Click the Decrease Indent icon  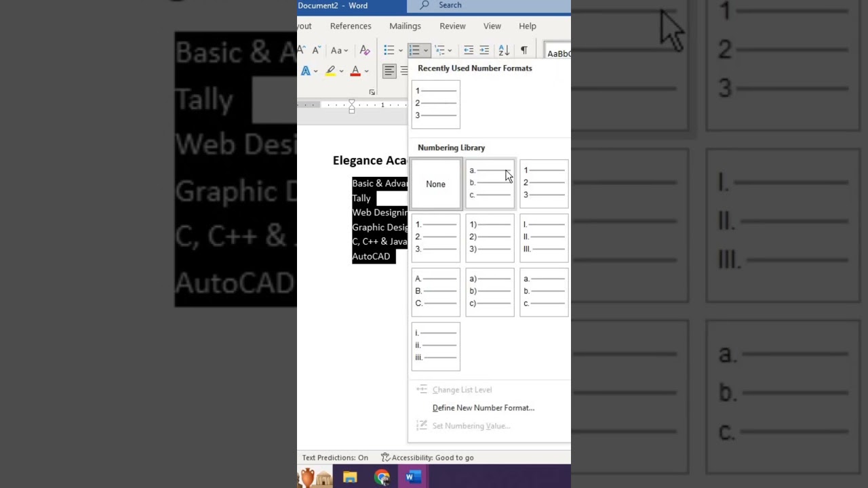(x=469, y=50)
